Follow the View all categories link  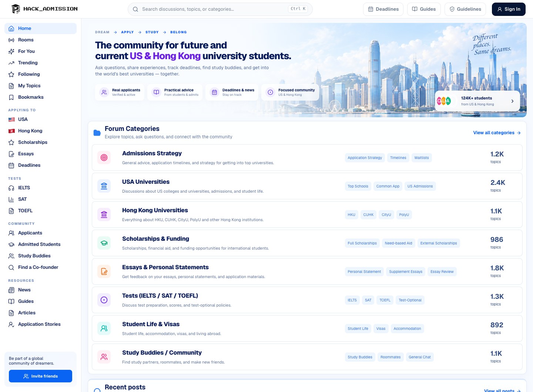pyautogui.click(x=497, y=133)
